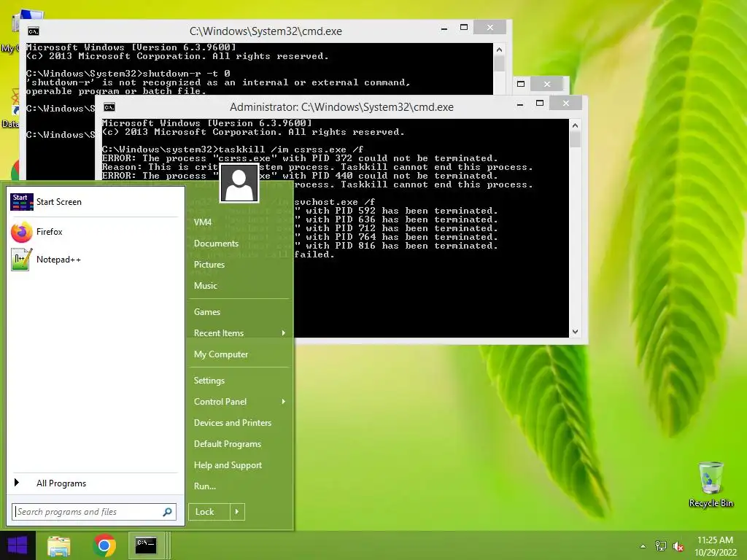Open the Recycle Bin
Image resolution: width=747 pixels, height=560 pixels.
coord(711,485)
